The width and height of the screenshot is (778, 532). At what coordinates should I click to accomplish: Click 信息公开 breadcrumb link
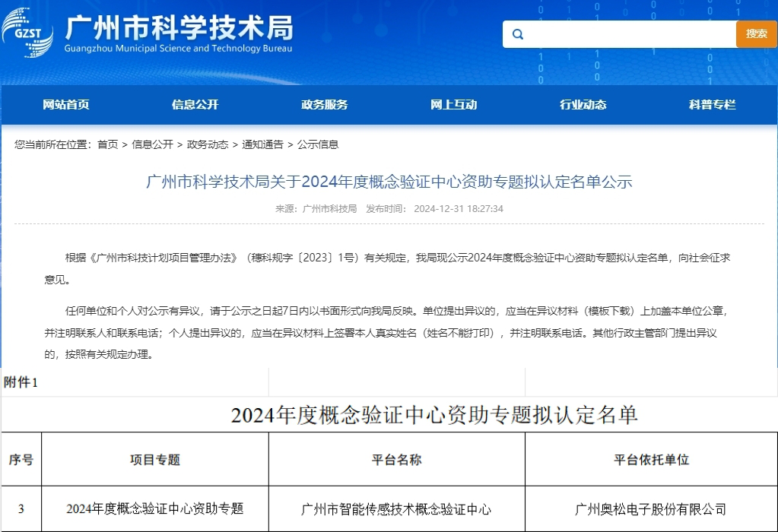(152, 144)
